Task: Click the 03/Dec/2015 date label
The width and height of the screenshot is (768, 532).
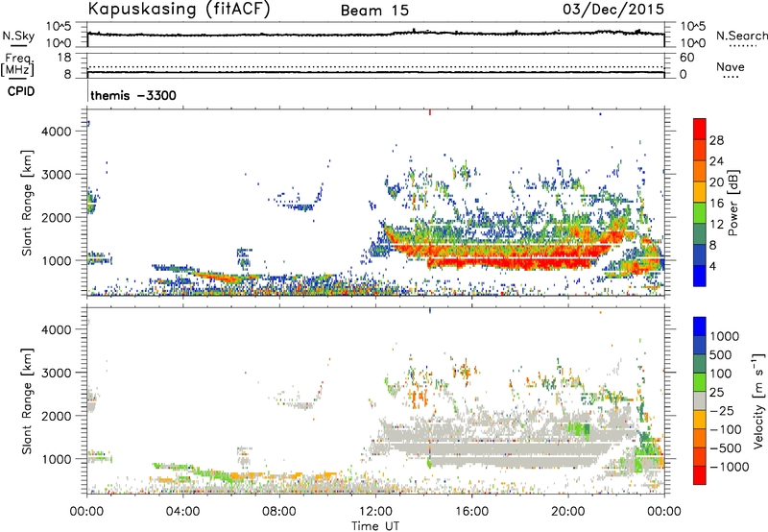Action: coord(613,9)
